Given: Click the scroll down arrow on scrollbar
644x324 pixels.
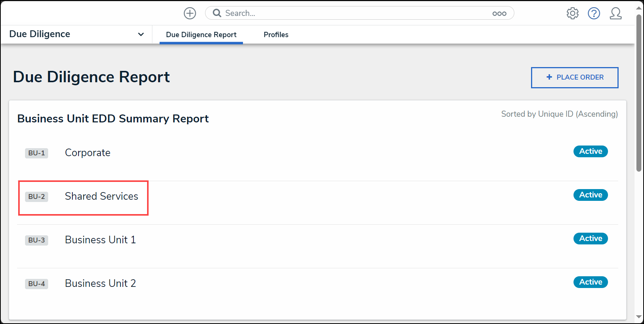Looking at the screenshot, I should click(639, 317).
